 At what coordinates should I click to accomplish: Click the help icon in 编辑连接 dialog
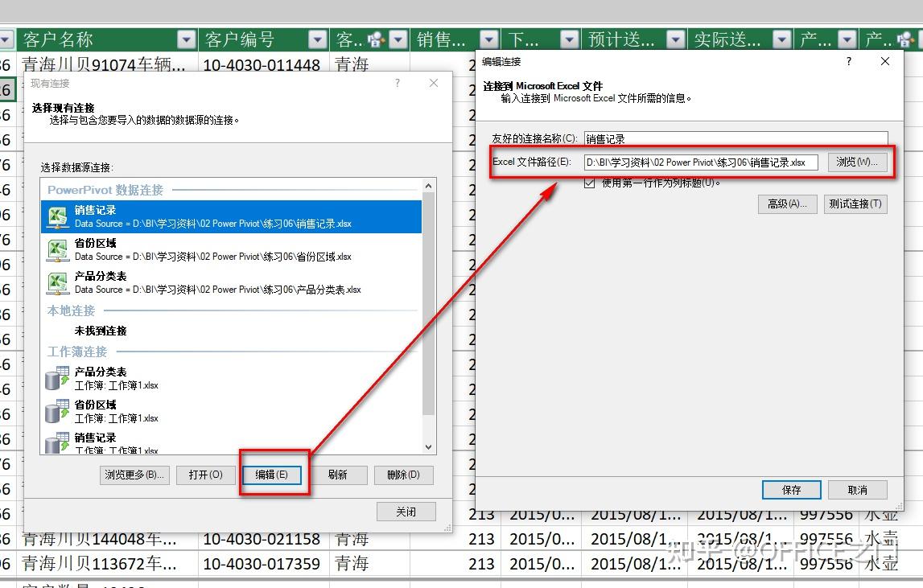click(x=847, y=61)
